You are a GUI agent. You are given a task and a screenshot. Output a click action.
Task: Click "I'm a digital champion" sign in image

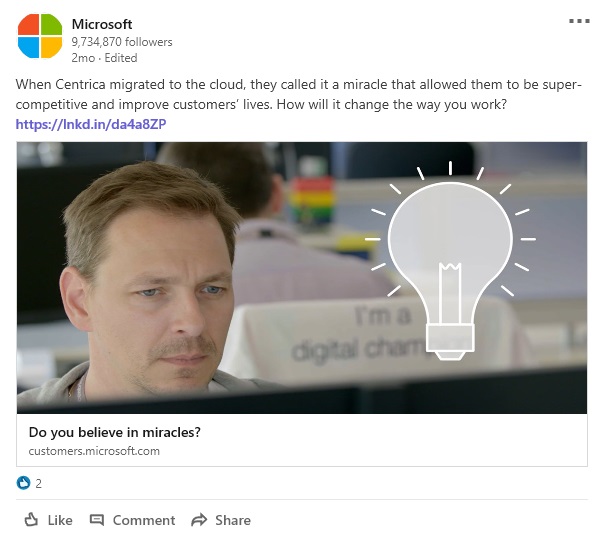coord(360,333)
